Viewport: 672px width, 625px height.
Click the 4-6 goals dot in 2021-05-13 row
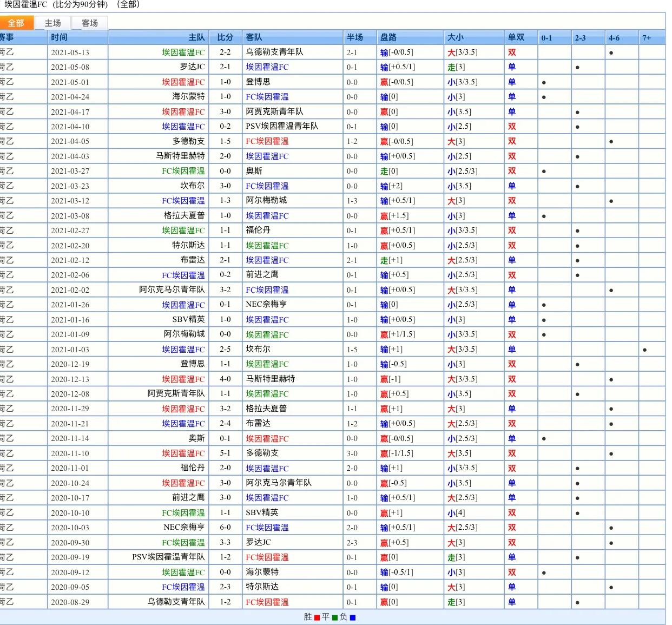coord(611,53)
